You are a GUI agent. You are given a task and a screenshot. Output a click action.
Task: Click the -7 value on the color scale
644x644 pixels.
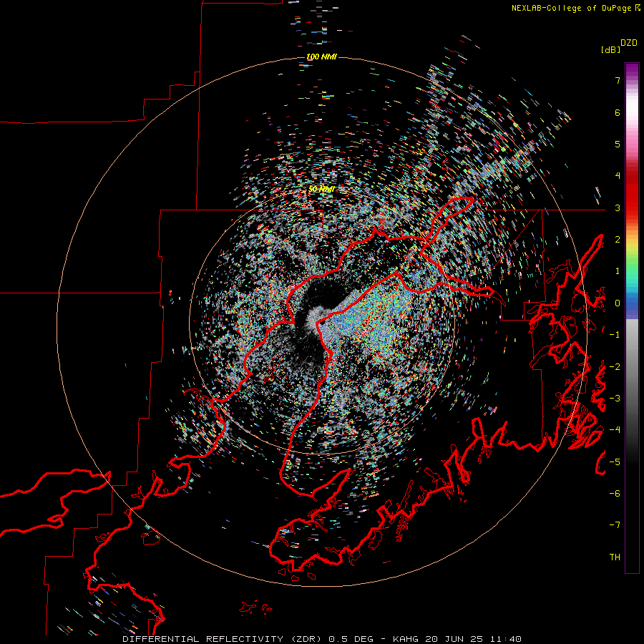click(x=615, y=525)
